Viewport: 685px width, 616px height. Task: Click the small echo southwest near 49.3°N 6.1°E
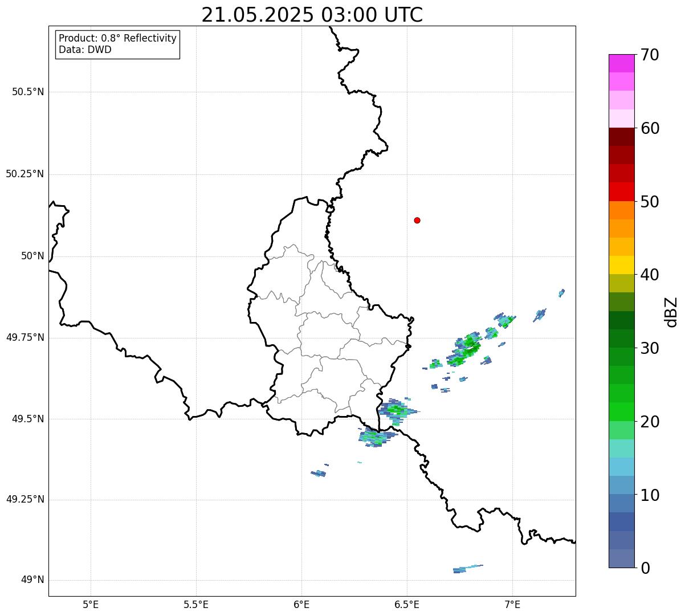(319, 473)
